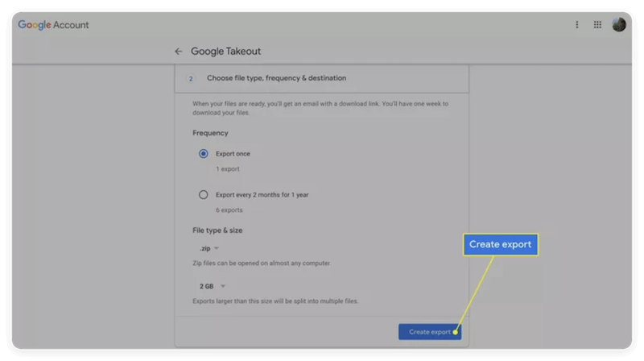Viewport: 644px width, 361px height.
Task: Click the step 2 header section
Action: 321,78
